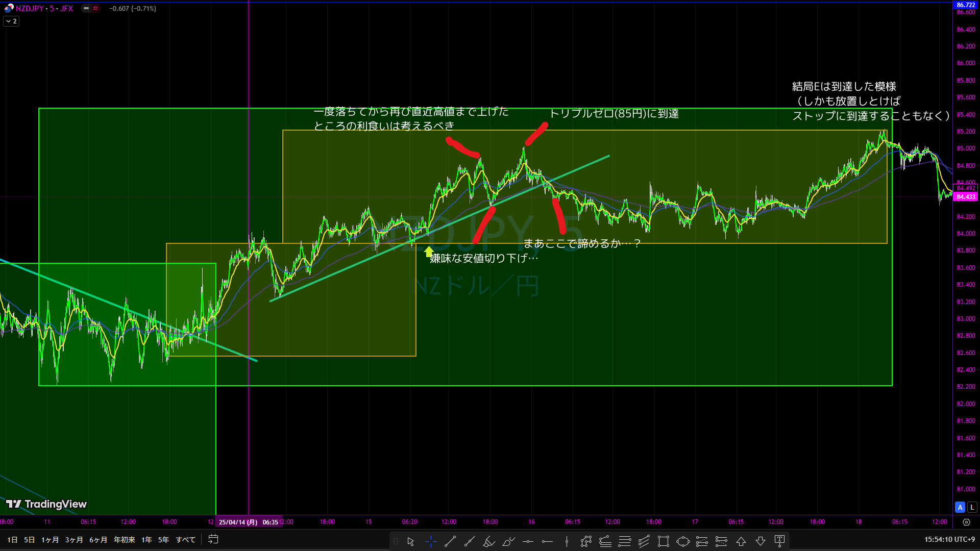Select the arrow cursor tool
Image resolution: width=980 pixels, height=551 pixels.
point(410,541)
